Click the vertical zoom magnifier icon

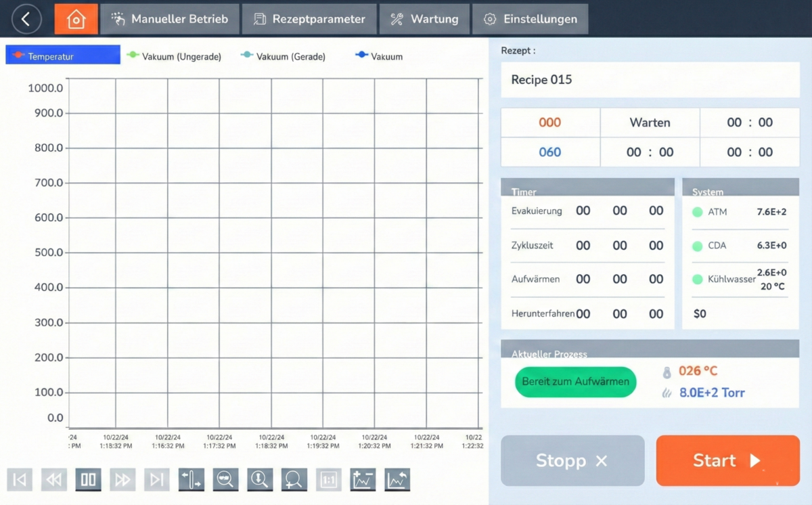(261, 480)
